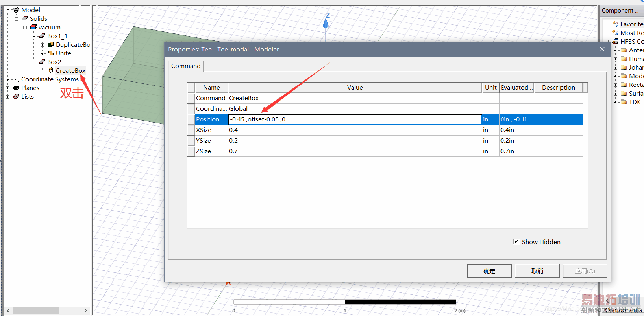Click the Position value input field
The image size is (644, 316).
pyautogui.click(x=355, y=119)
